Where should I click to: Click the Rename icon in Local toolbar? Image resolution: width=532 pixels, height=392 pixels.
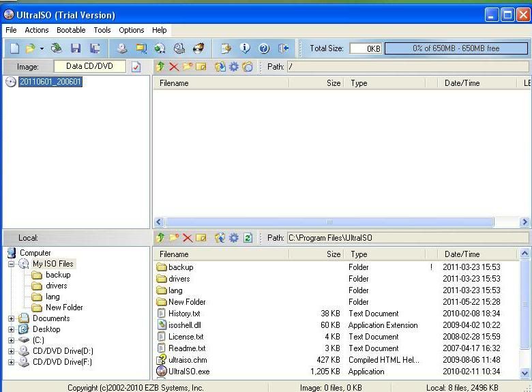pos(201,238)
